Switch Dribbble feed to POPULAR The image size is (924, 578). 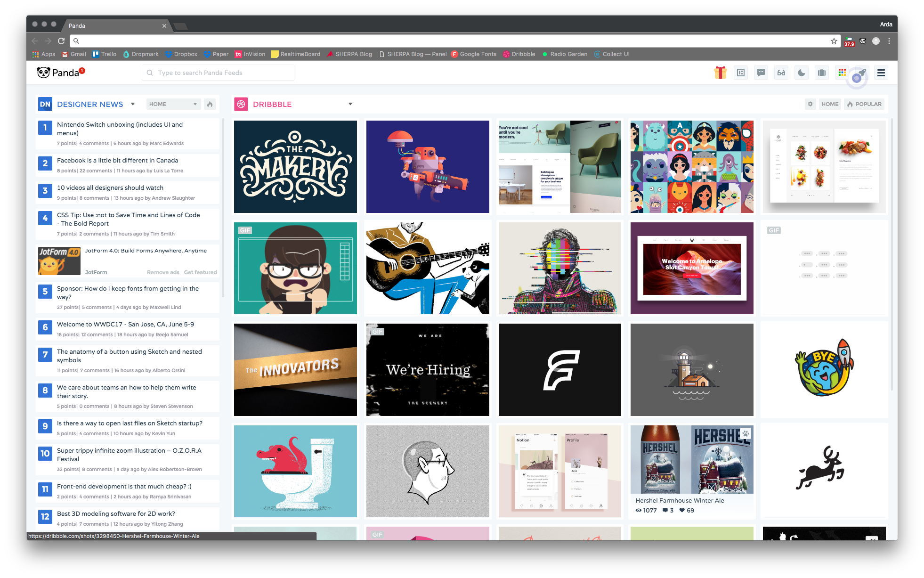coord(864,104)
